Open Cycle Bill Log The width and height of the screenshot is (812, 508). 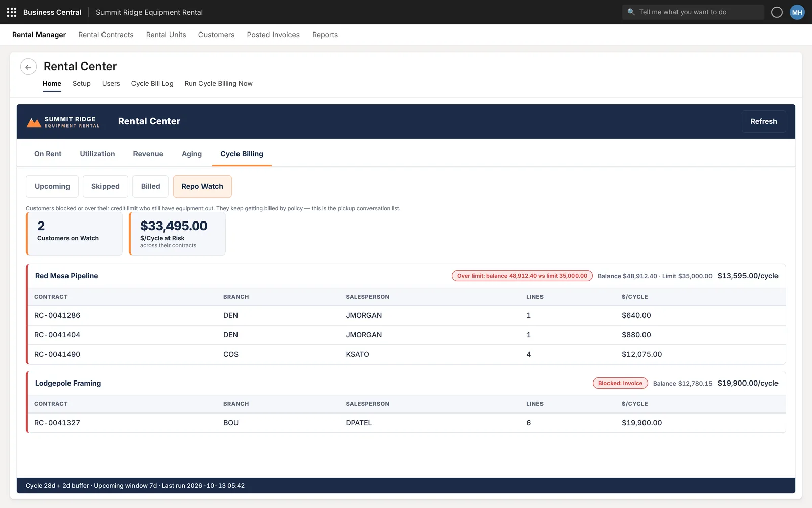[152, 84]
